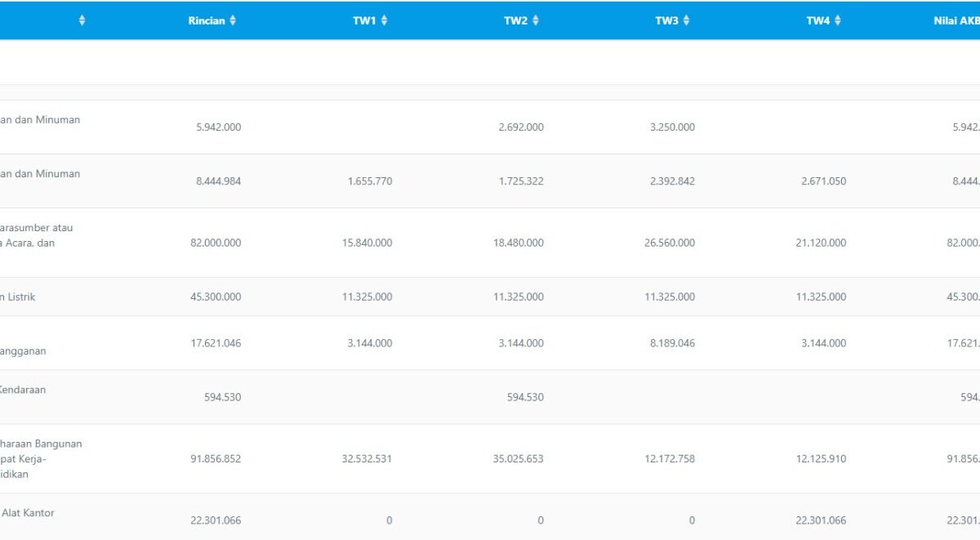The height and width of the screenshot is (540, 980).
Task: Click the Listrik row name cell
Action: (x=18, y=297)
